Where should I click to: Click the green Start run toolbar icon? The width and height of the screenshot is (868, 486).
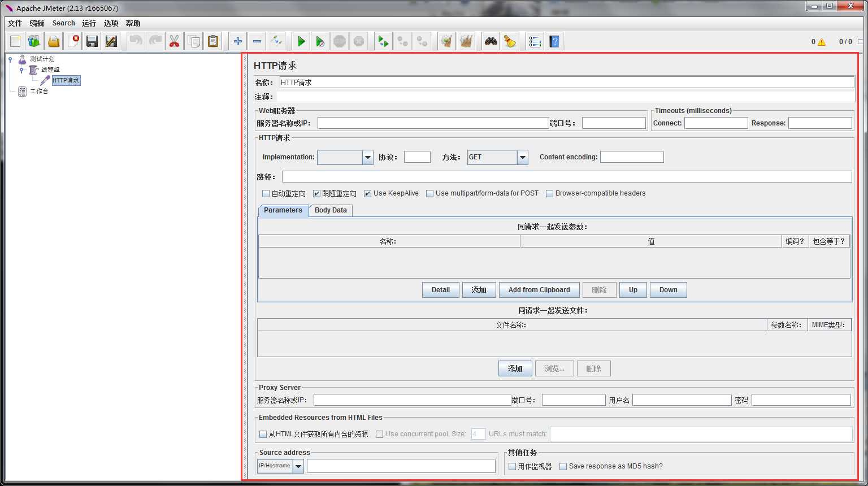point(301,41)
